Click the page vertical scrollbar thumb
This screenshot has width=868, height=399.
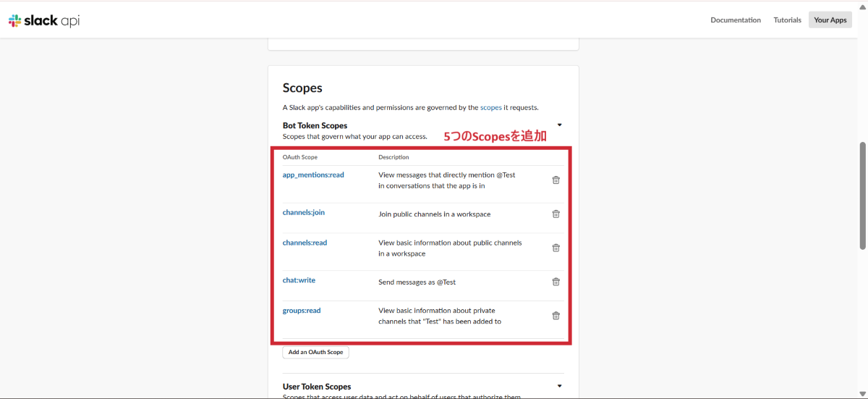[862, 196]
